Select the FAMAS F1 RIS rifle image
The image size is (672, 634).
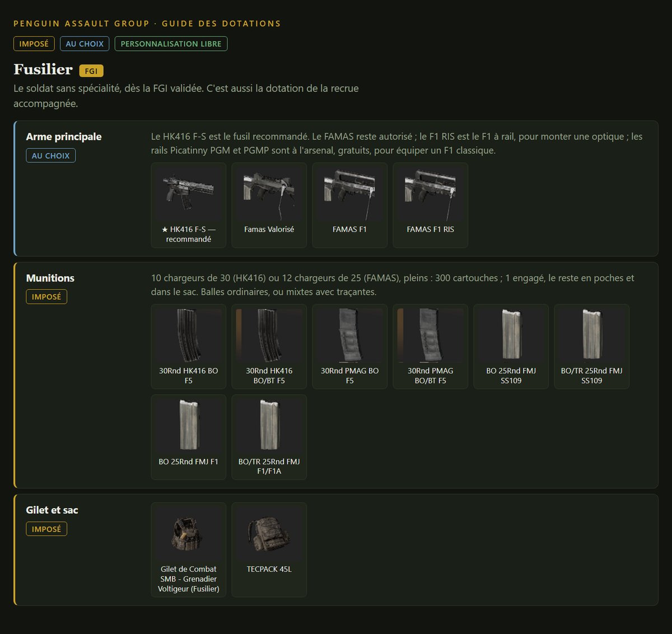click(x=431, y=194)
